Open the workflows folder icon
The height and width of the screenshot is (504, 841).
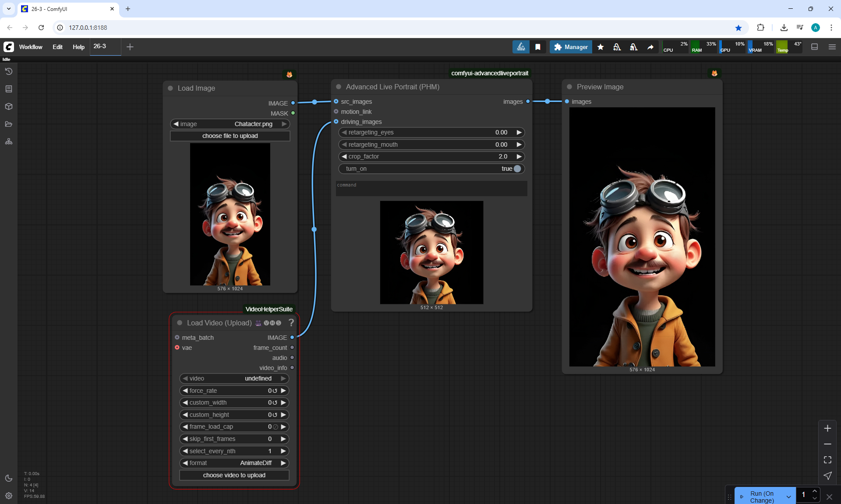8,124
